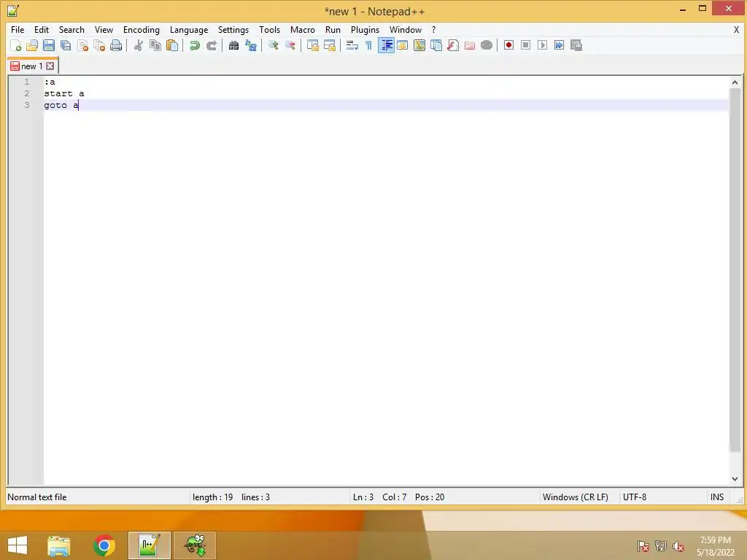Viewport: 747px width, 560px height.
Task: Click the scroll up arrow in editor
Action: click(735, 82)
